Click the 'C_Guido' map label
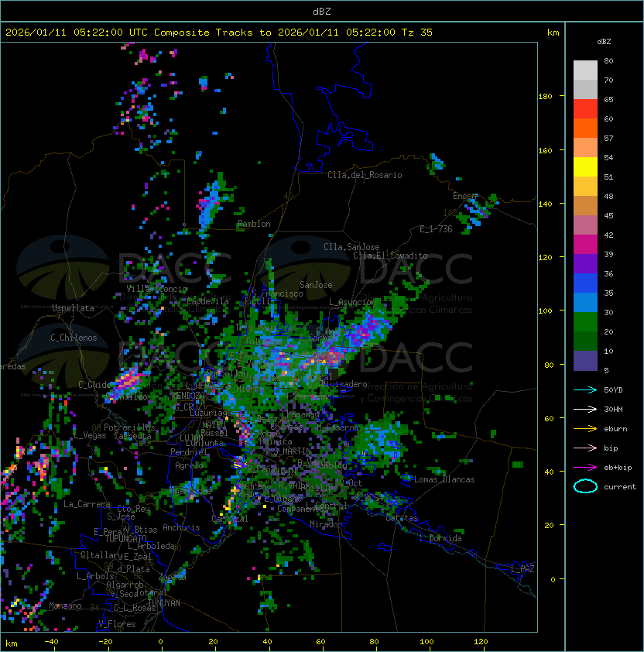Screen dimensions: 644x652 tap(94, 385)
